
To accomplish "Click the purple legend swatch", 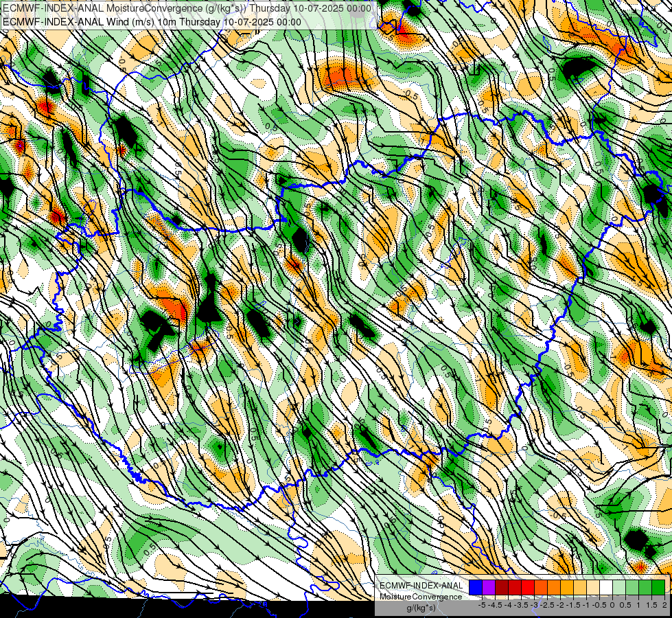I will pos(489,587).
